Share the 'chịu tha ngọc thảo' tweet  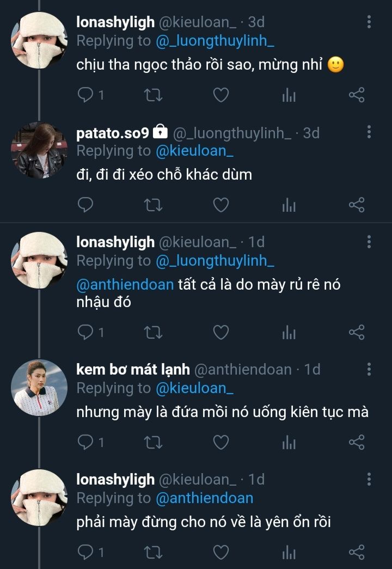[356, 96]
